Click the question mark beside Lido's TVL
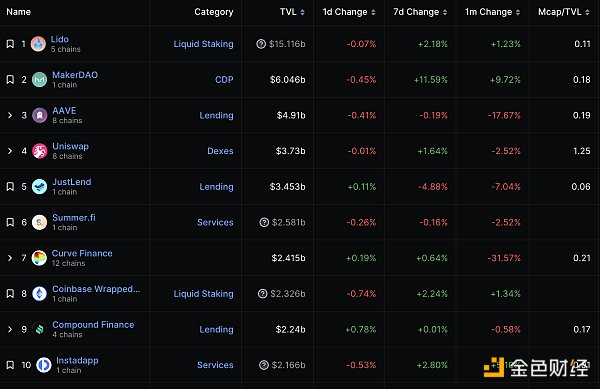Viewport: 600px width, 389px height. (261, 44)
